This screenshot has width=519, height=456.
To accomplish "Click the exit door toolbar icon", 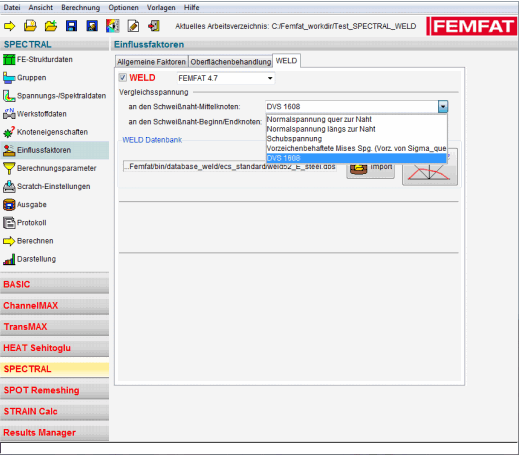I will (x=154, y=26).
